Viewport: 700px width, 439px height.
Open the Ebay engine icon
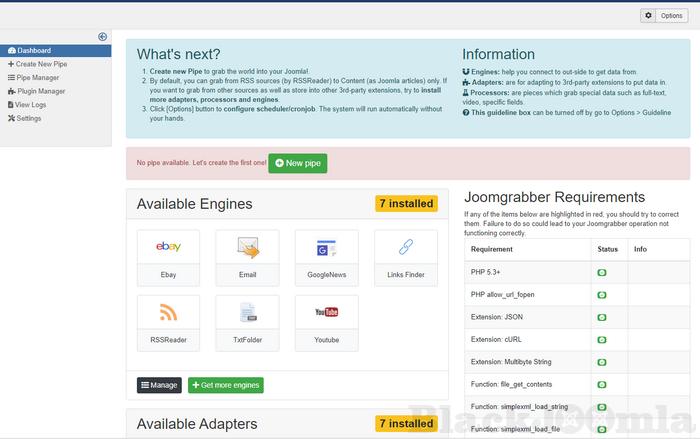point(168,257)
